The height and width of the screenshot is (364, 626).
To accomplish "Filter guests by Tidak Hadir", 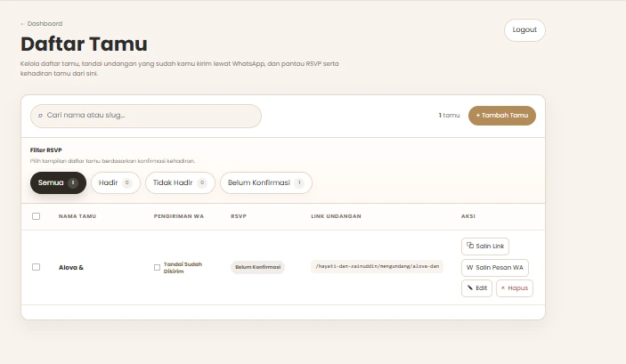I will 180,182.
